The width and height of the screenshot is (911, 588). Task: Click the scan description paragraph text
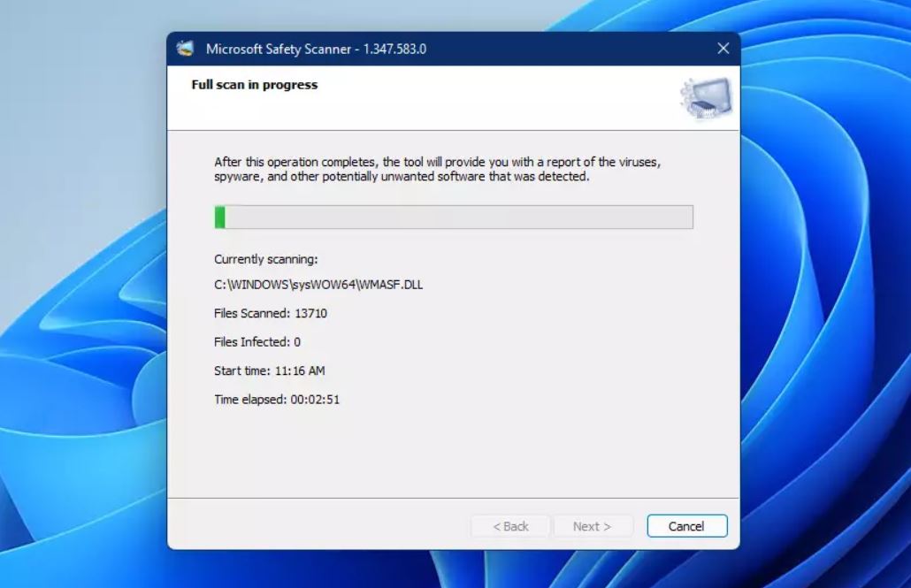tap(437, 170)
